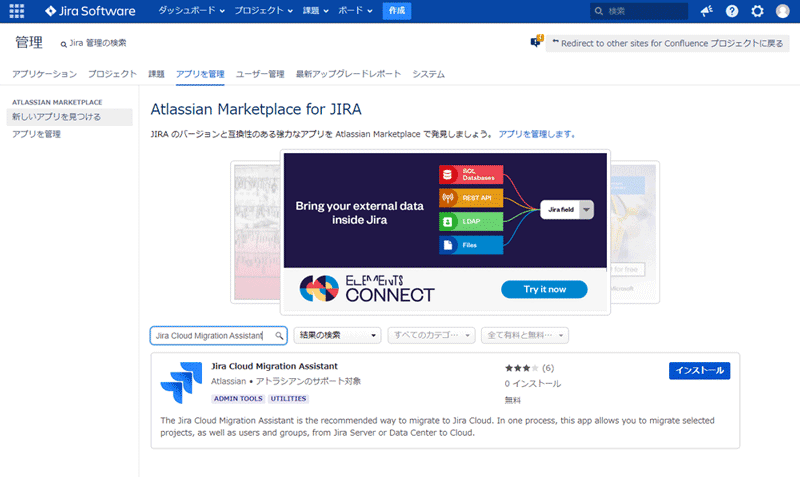The width and height of the screenshot is (800, 477).
Task: Expand the 結果の検索 dropdown
Action: pos(337,335)
